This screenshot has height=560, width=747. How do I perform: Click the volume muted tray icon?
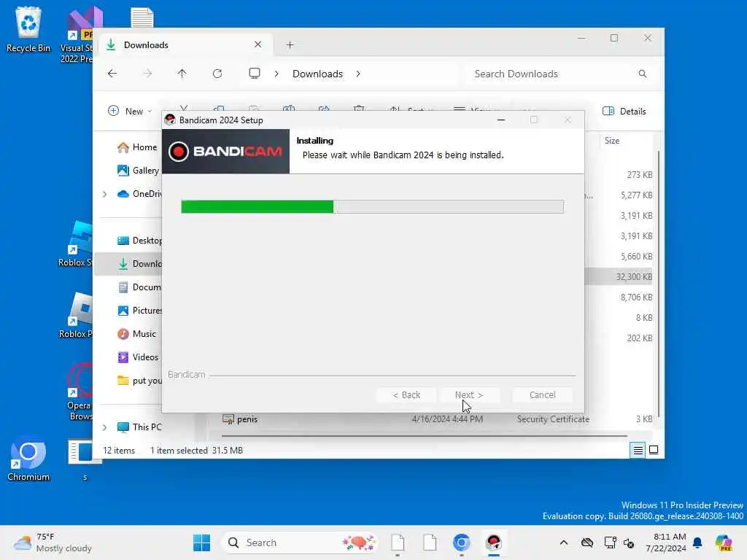[629, 542]
